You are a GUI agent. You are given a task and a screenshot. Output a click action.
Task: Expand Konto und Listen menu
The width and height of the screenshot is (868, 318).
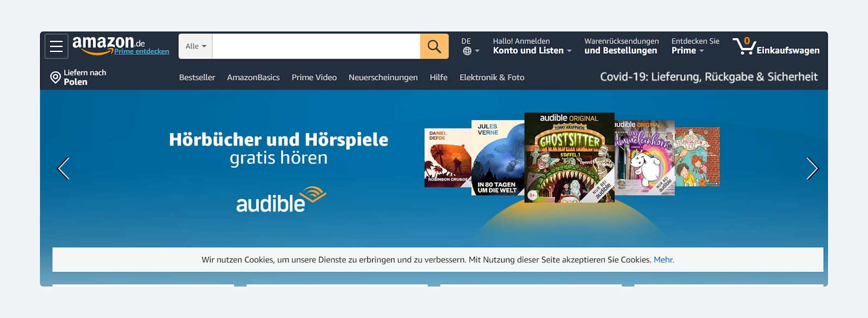532,46
